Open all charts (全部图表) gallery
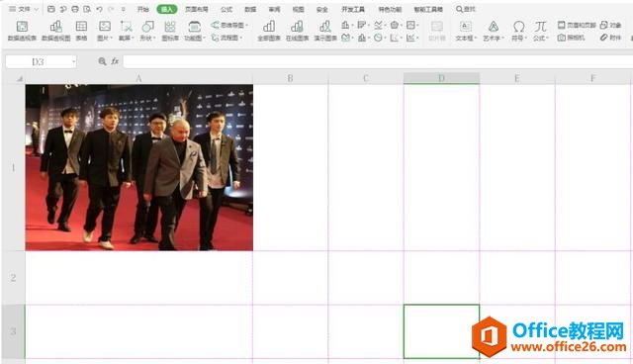The height and width of the screenshot is (364, 633). [x=269, y=31]
